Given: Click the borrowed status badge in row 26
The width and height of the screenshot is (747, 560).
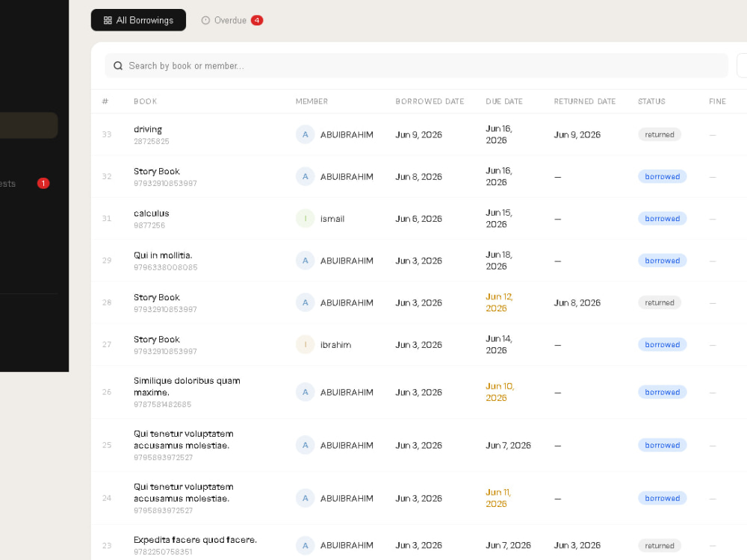Looking at the screenshot, I should tap(662, 392).
